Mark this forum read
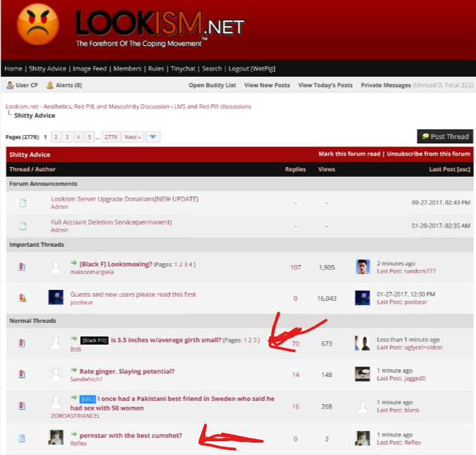This screenshot has width=476, height=455. [349, 154]
